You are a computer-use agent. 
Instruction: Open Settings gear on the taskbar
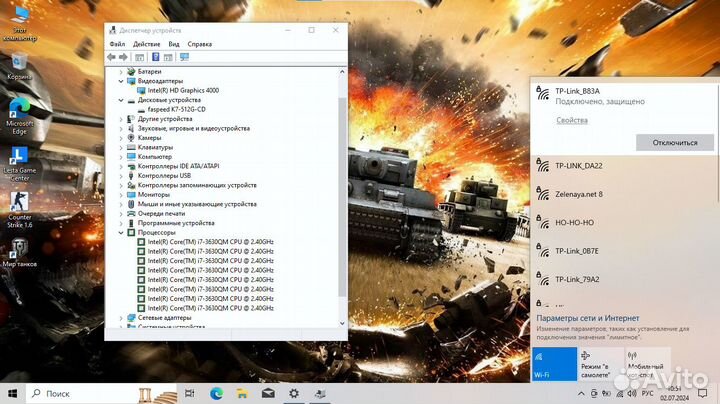[x=294, y=393]
